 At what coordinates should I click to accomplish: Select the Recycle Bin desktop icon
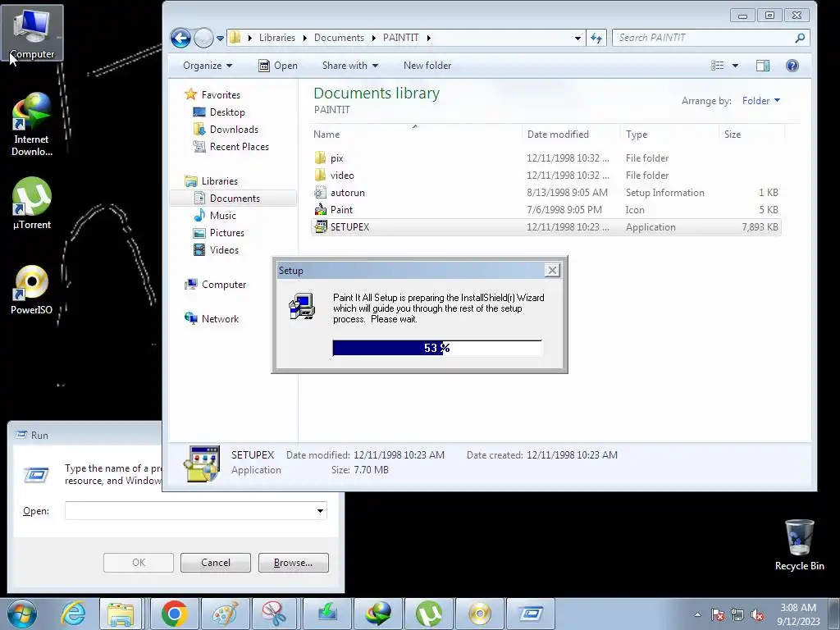pos(799,545)
